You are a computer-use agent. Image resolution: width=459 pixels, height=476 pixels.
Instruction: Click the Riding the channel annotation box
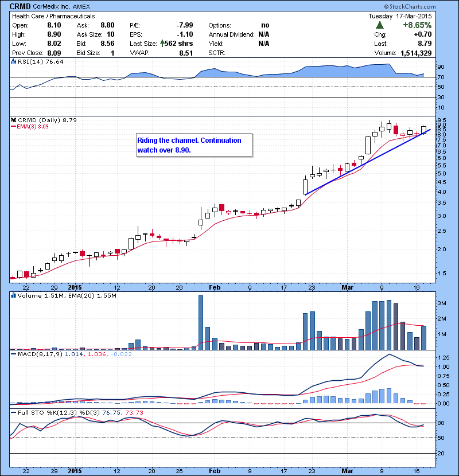(195, 145)
